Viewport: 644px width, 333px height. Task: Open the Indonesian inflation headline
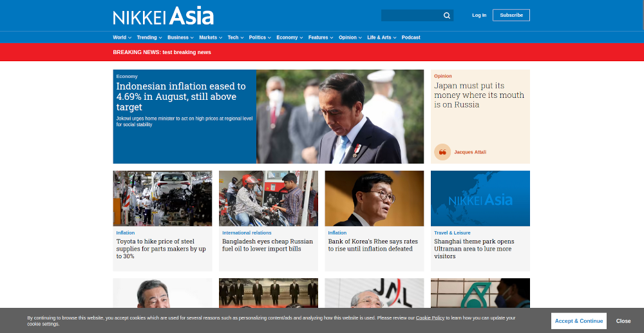181,97
